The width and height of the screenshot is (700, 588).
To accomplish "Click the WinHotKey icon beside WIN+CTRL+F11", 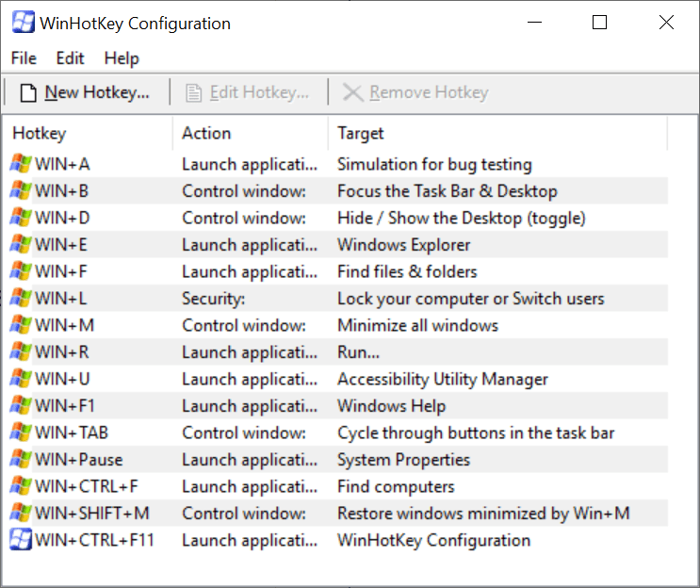I will 21,539.
